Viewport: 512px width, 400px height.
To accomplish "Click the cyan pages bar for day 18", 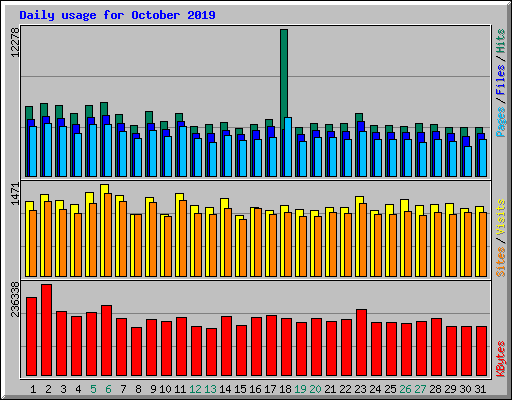I will click(x=288, y=147).
